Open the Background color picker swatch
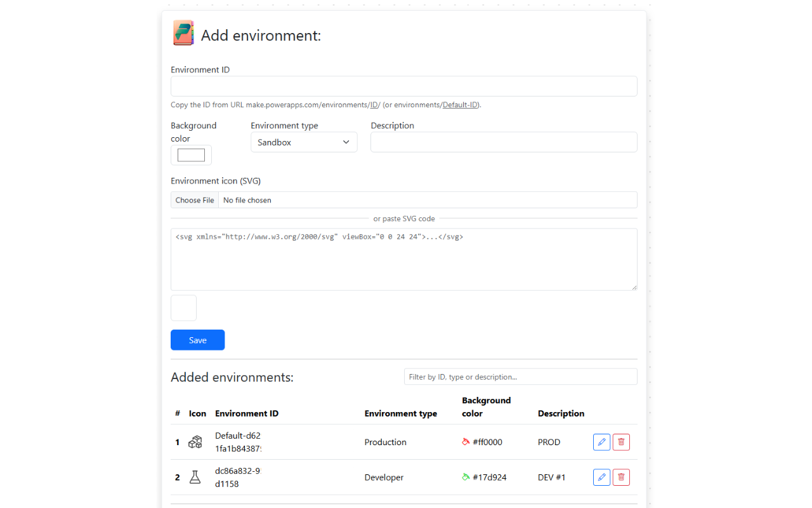812x508 pixels. [x=191, y=155]
